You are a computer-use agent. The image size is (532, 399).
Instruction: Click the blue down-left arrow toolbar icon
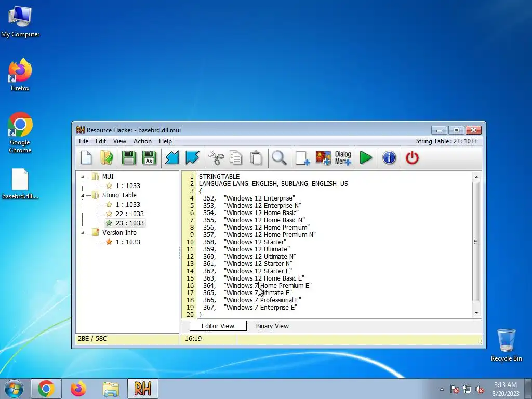point(171,158)
